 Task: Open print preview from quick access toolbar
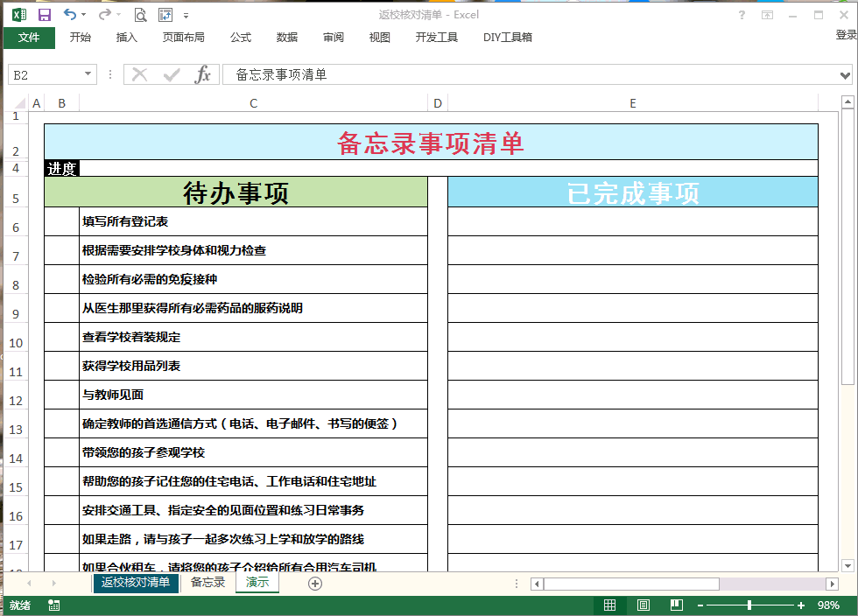[141, 15]
